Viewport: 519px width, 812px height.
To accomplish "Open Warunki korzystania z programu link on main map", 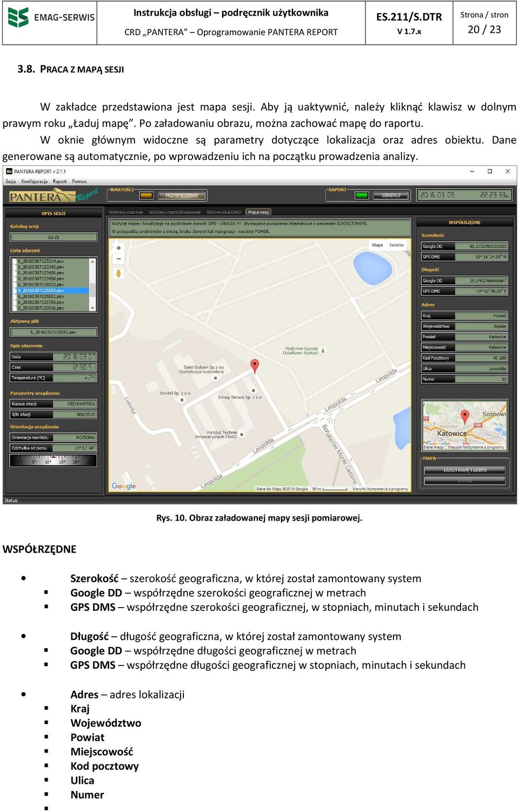I will 380,489.
